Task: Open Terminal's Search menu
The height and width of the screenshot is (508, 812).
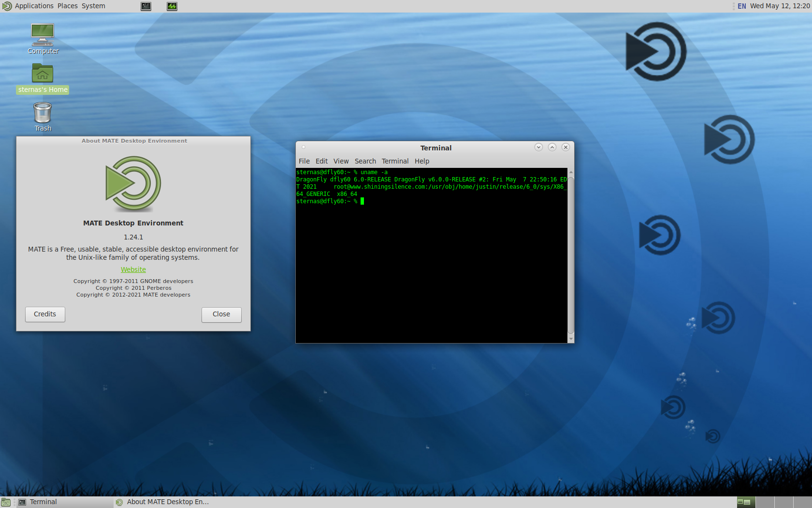Action: [x=365, y=161]
